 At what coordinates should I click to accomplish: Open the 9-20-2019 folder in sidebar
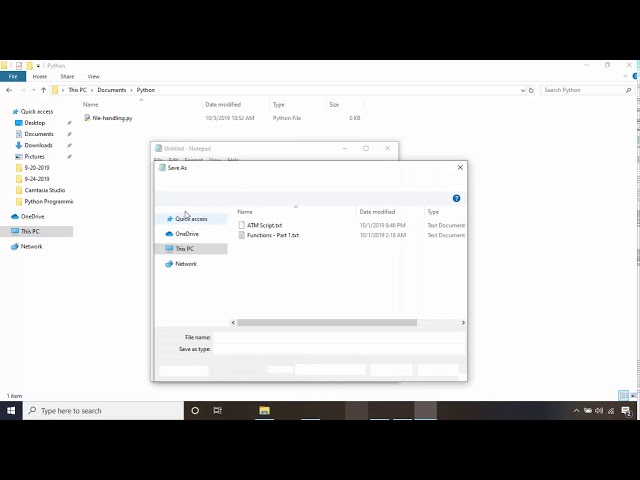click(36, 168)
